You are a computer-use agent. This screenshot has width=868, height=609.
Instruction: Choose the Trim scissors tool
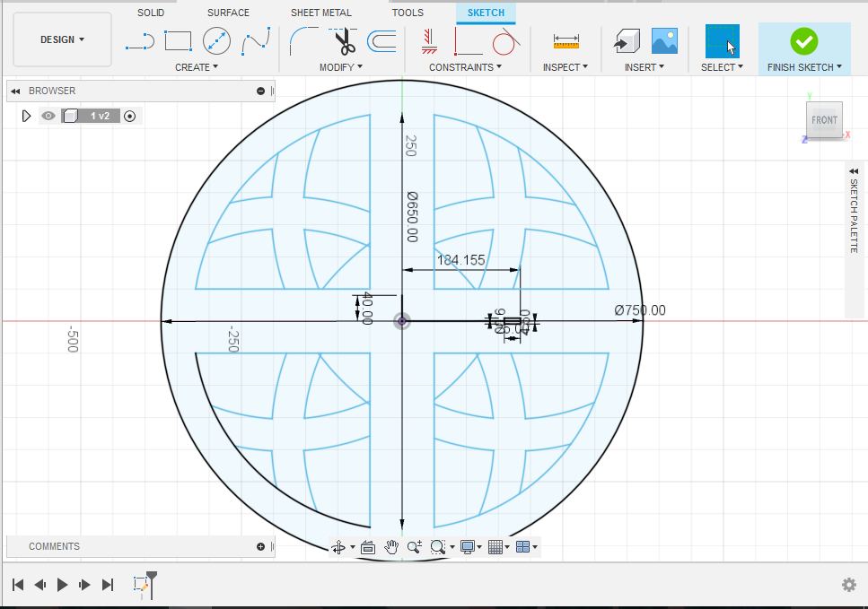(343, 41)
